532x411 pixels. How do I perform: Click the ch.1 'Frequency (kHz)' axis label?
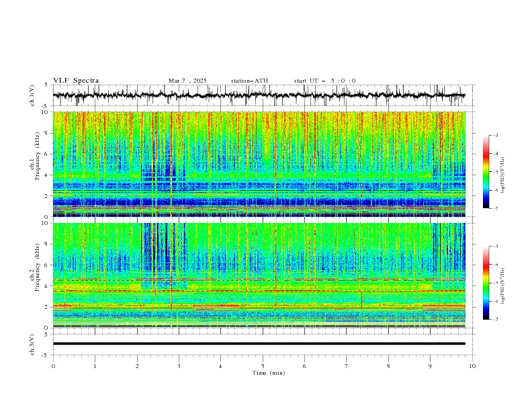point(38,156)
